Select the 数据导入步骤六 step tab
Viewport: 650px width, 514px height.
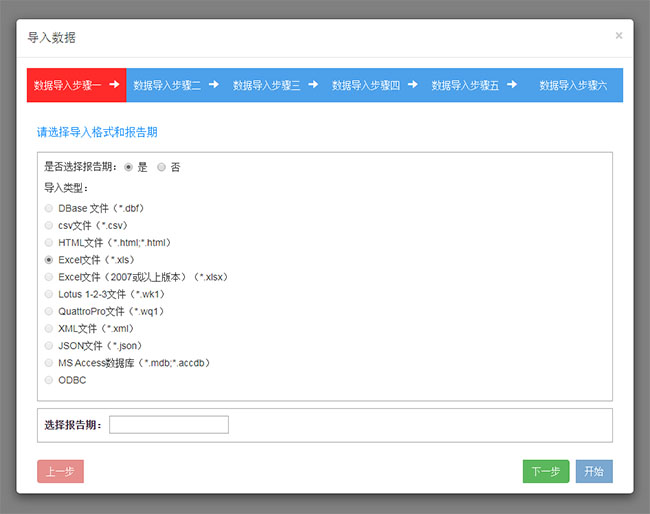[x=572, y=86]
